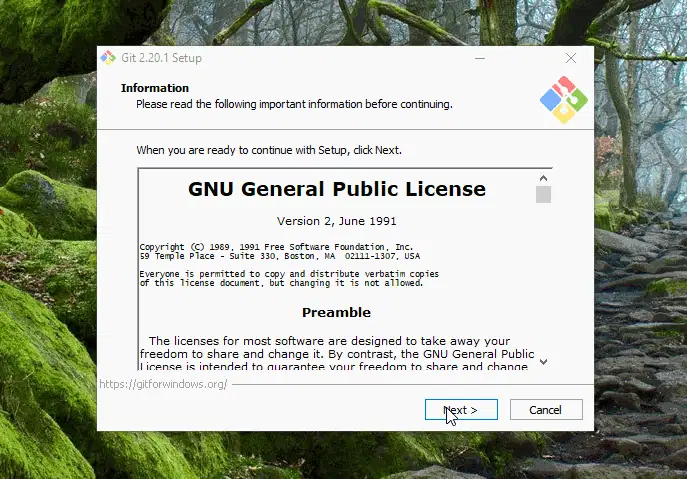
Task: Minimize the Git Setup window
Action: click(x=480, y=58)
